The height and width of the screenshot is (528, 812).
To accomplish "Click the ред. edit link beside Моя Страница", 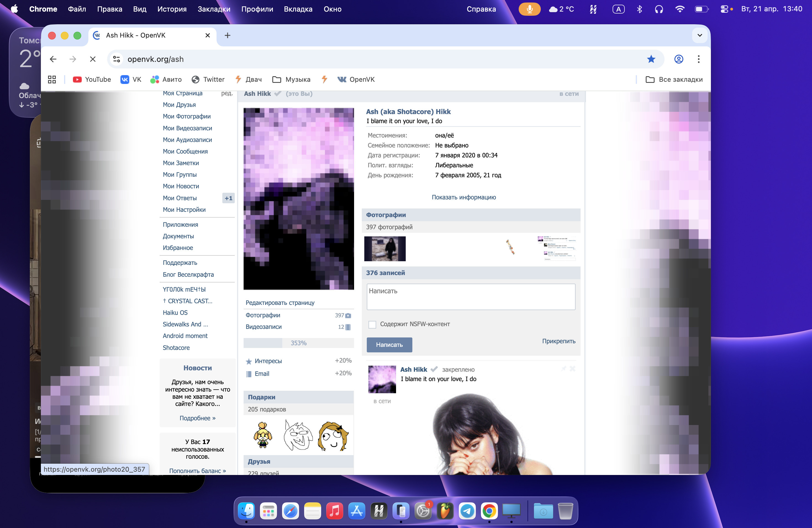I will click(227, 93).
